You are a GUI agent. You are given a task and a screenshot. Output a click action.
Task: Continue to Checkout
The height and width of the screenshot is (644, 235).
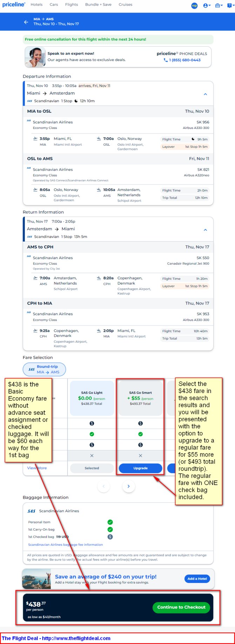[x=181, y=607]
